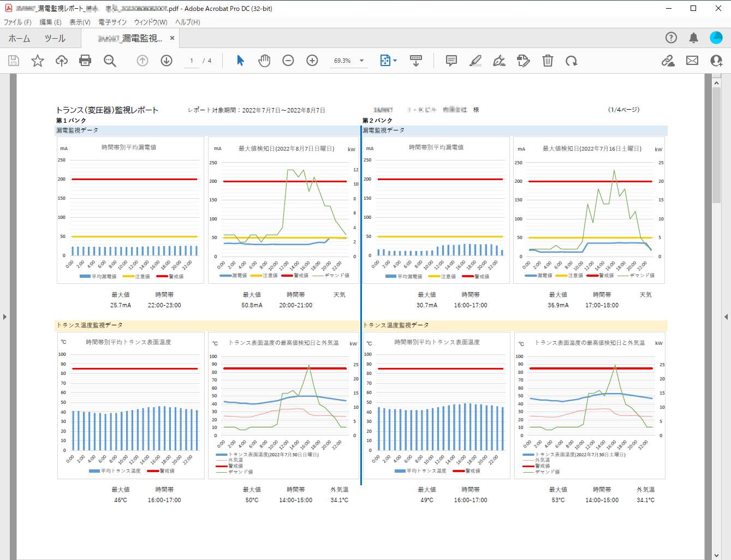The image size is (731, 560).
Task: Expand the right tools pane
Action: click(726, 317)
